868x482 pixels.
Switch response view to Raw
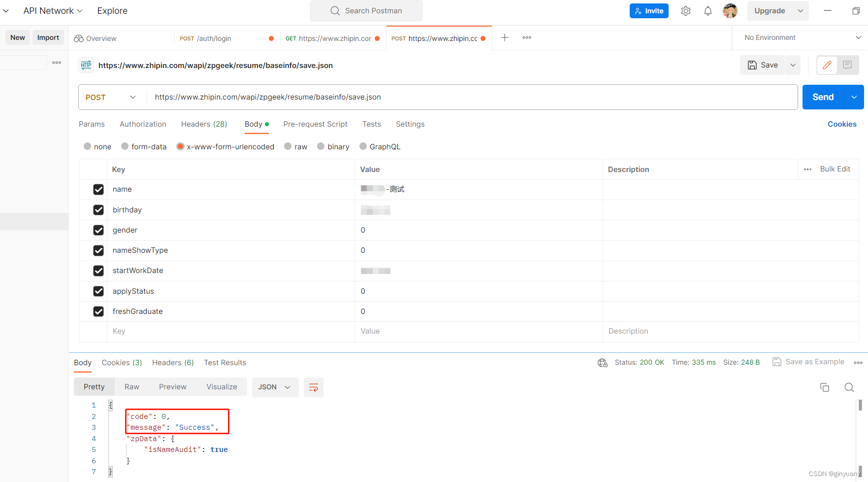pos(132,387)
